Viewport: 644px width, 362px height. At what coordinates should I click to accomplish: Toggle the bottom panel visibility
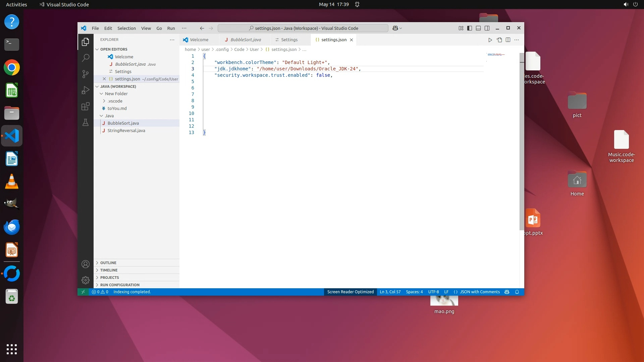coord(478,28)
